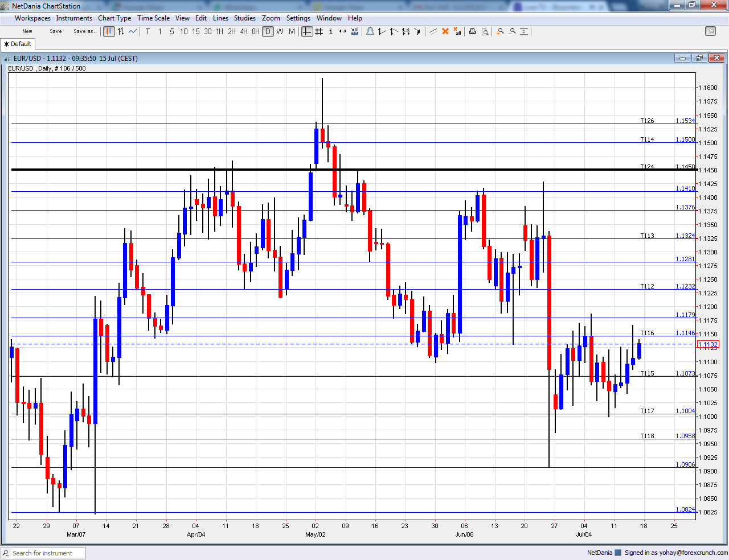
Task: Open print preview icon
Action: tap(485, 31)
